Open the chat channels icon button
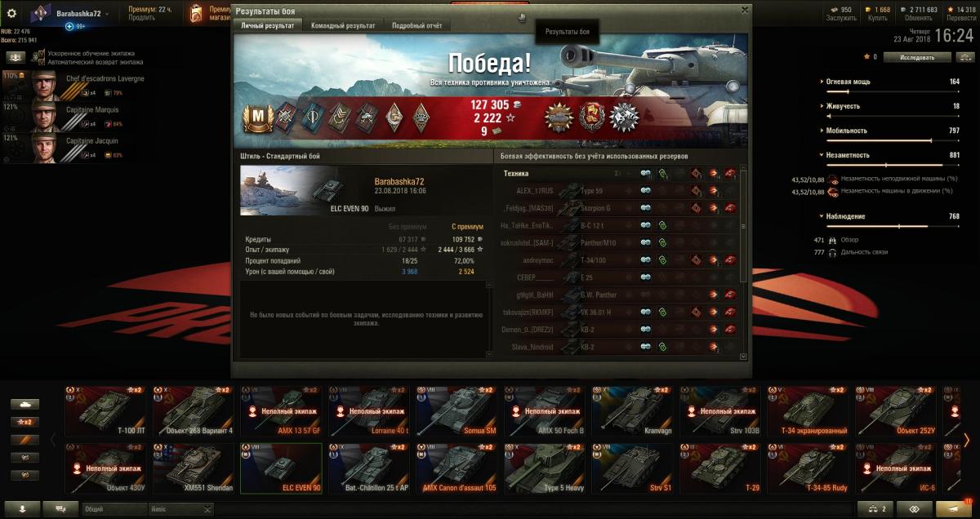 point(60,508)
